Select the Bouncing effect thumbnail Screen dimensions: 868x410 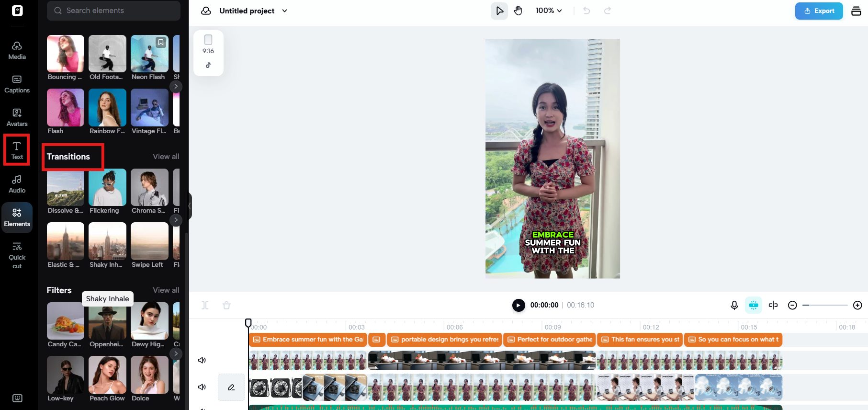[66, 54]
